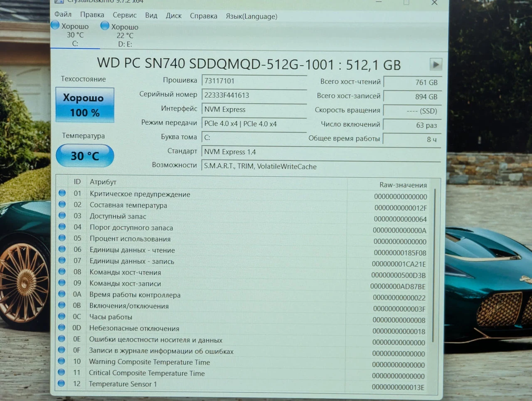532x401 pixels.
Task: Open the Правка menu
Action: [x=92, y=15]
